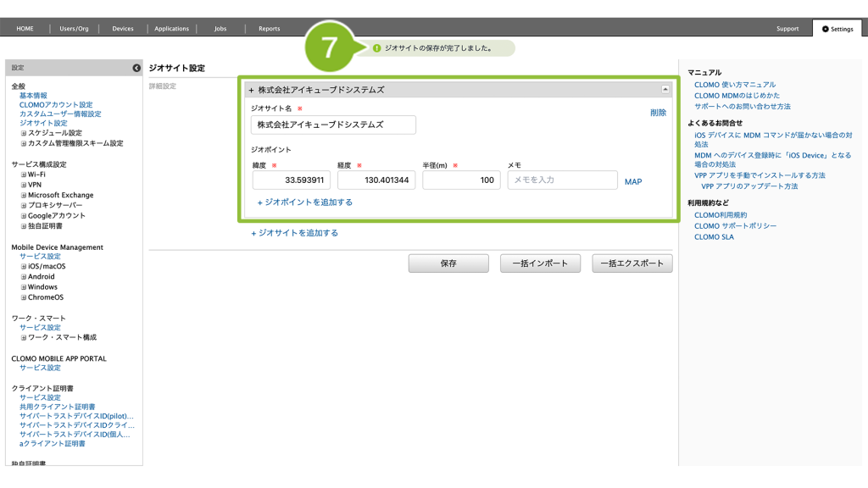
Task: Open the MAP link for geopoint
Action: (x=633, y=181)
